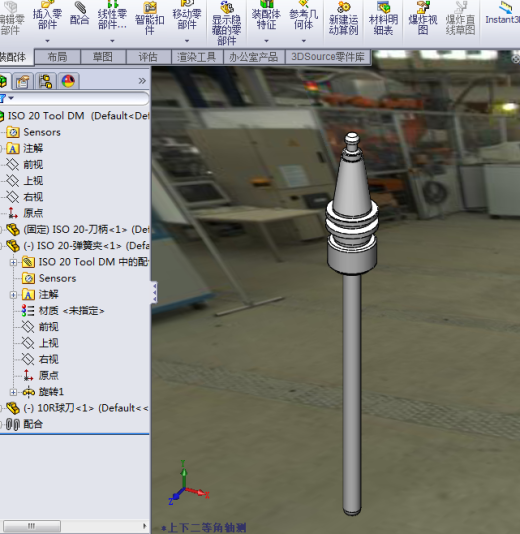The width and height of the screenshot is (520, 534).
Task: Select 右视 plane under 弹簧夹
Action: pos(41,360)
